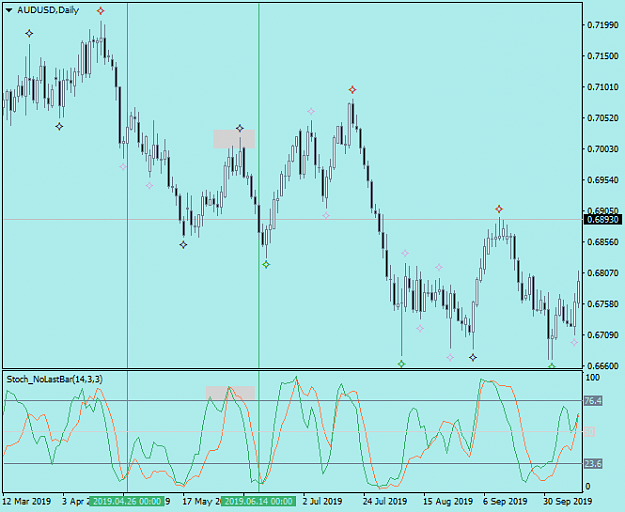Select the dark star below the May low

click(183, 245)
